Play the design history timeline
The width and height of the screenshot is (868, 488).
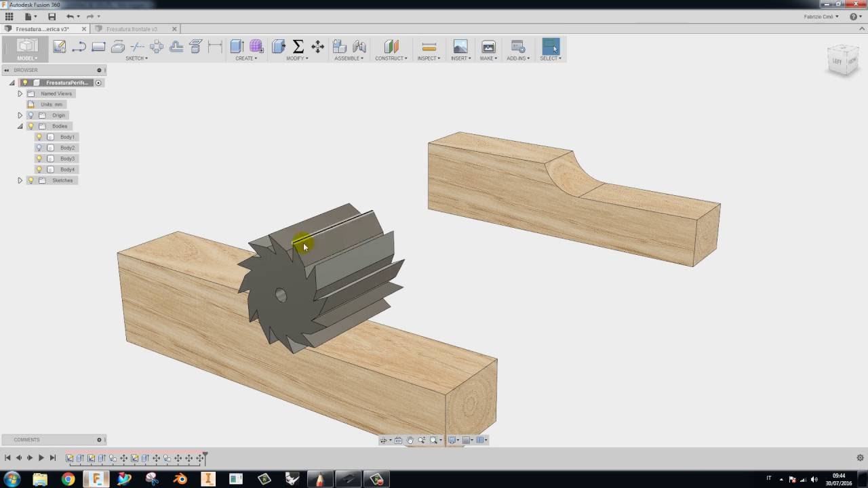click(x=41, y=458)
